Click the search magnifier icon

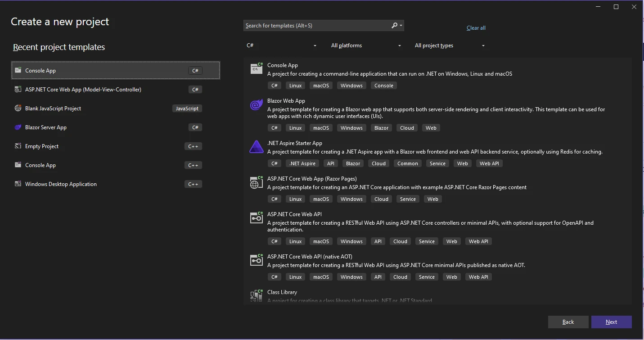(x=395, y=26)
